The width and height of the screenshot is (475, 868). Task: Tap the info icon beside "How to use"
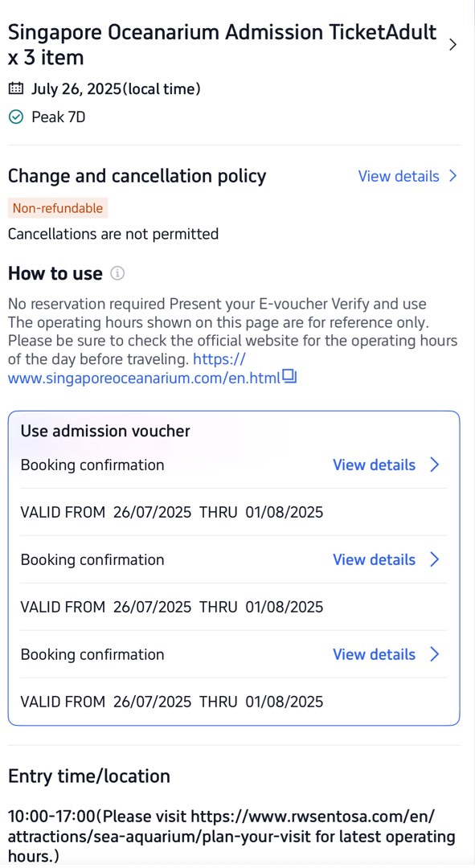117,273
